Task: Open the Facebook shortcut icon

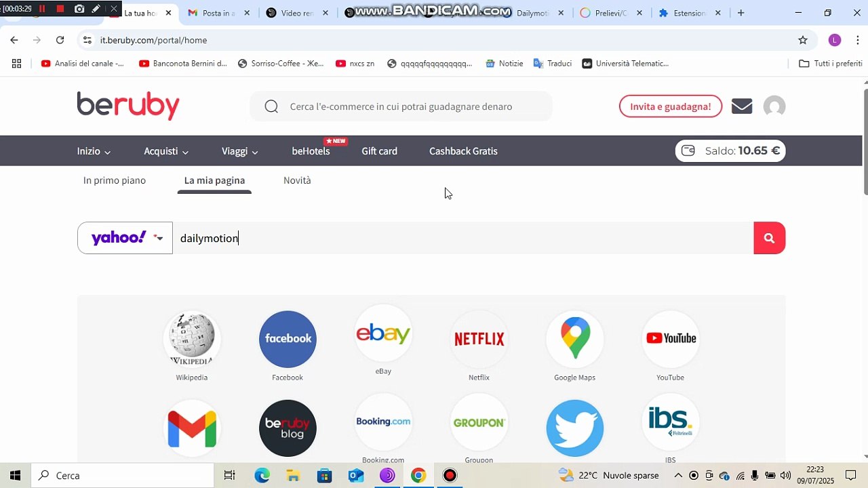Action: click(288, 339)
